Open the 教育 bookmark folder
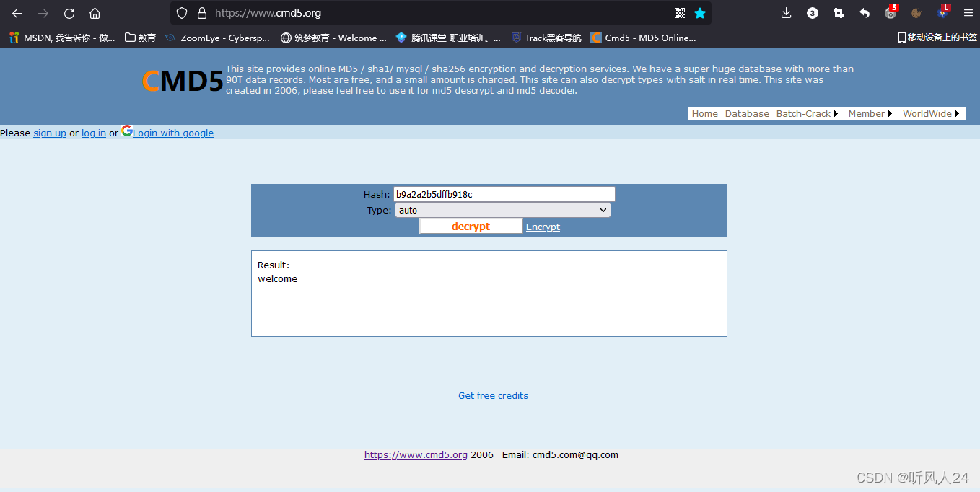 pyautogui.click(x=141, y=38)
